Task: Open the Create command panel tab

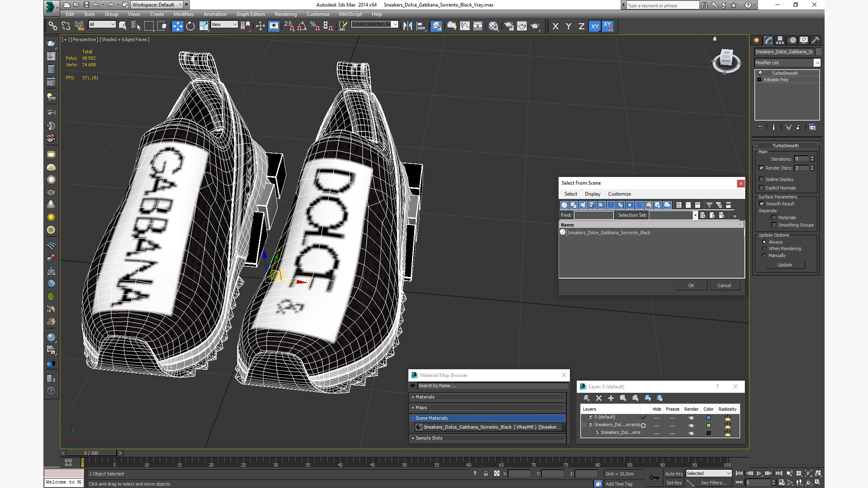Action: [756, 40]
